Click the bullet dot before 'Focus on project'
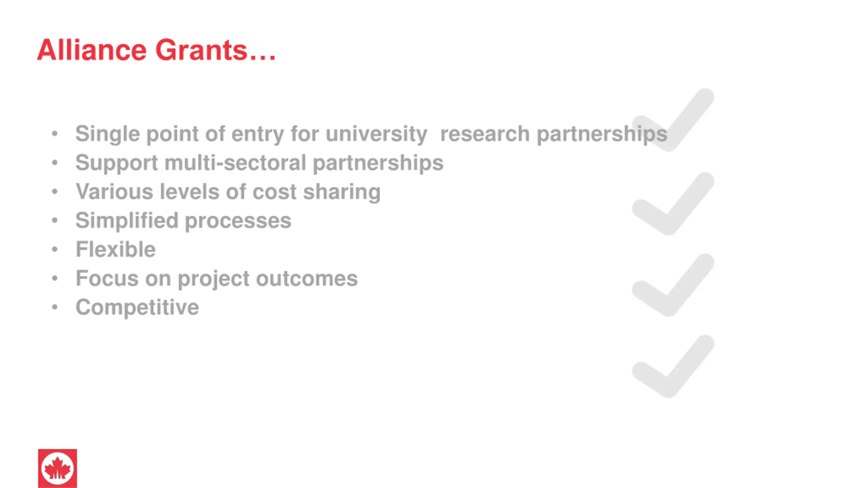This screenshot has width=868, height=488. click(55, 279)
